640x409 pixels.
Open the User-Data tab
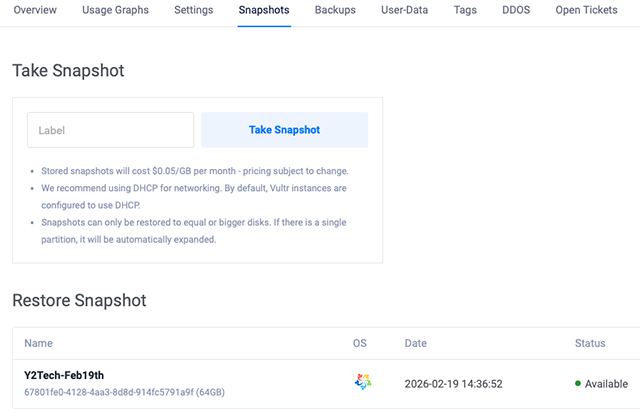404,10
